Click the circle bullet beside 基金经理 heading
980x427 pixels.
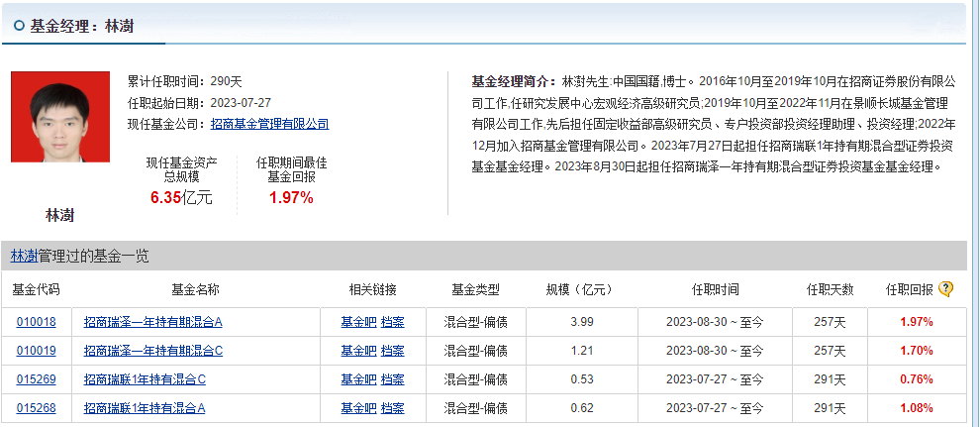pos(20,26)
